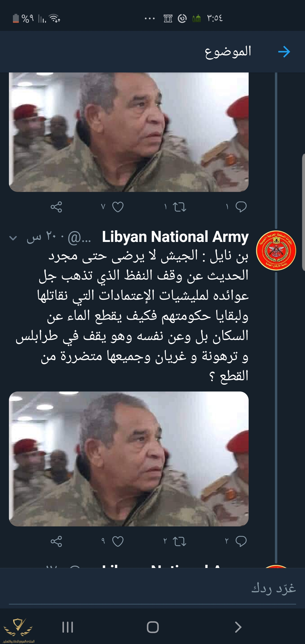Open the tweet text about بن نايل
305x644 pixels.
tap(132, 315)
